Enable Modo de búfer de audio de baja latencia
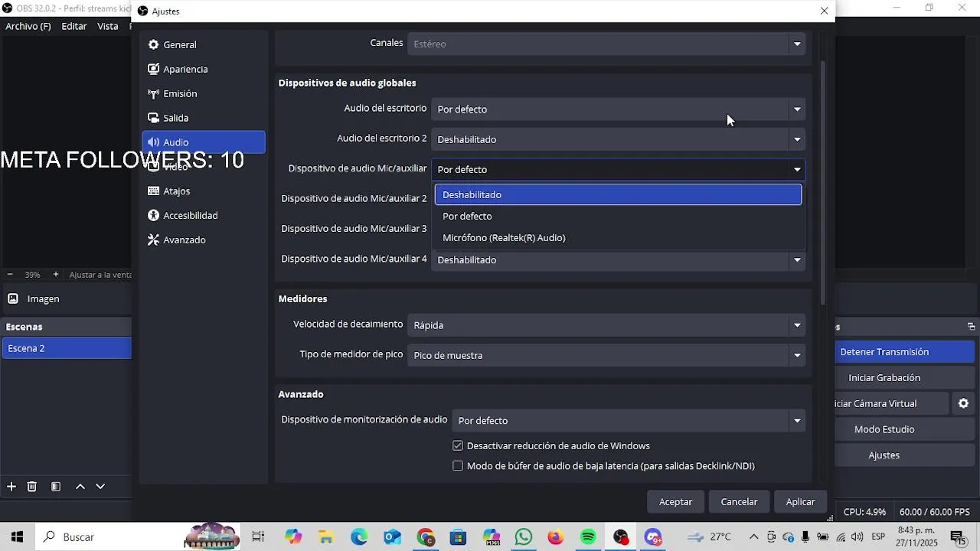The height and width of the screenshot is (551, 980). 458,466
